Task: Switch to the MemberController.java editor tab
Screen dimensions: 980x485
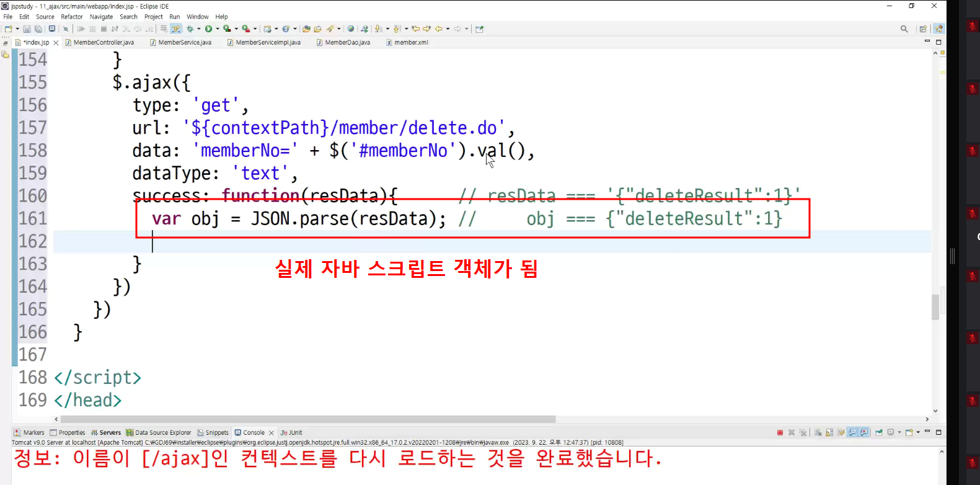Action: coord(99,43)
